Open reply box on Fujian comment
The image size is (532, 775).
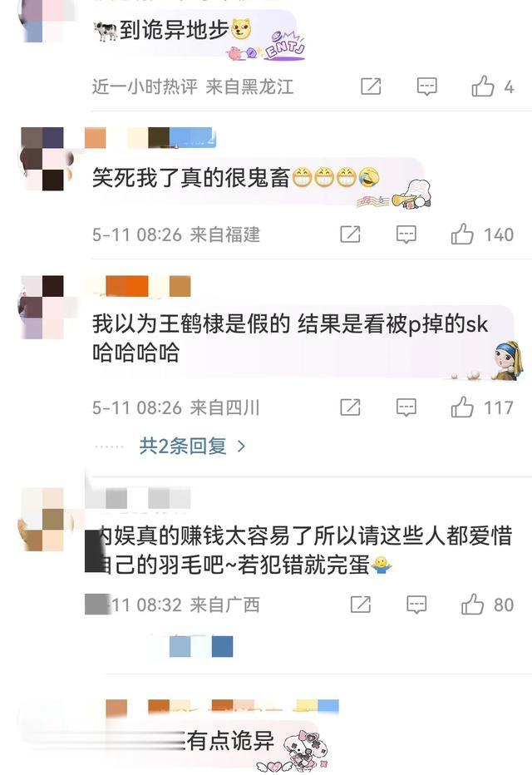pos(406,234)
